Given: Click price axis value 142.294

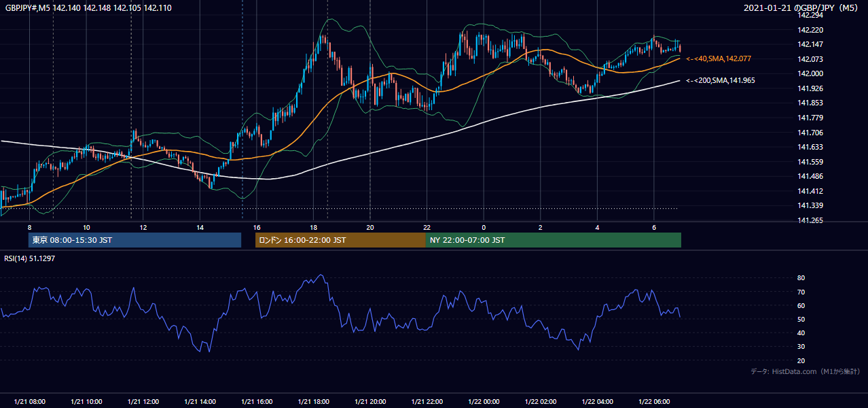Looking at the screenshot, I should [810, 15].
